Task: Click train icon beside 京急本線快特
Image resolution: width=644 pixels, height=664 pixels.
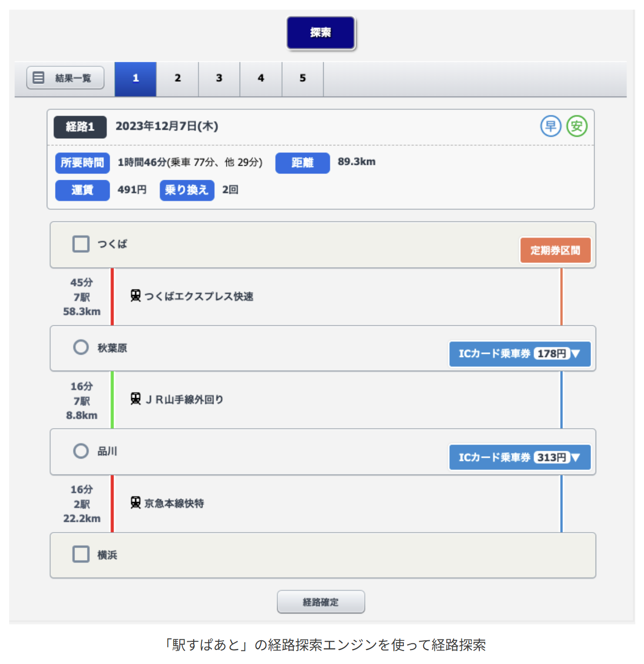Action: pos(136,503)
